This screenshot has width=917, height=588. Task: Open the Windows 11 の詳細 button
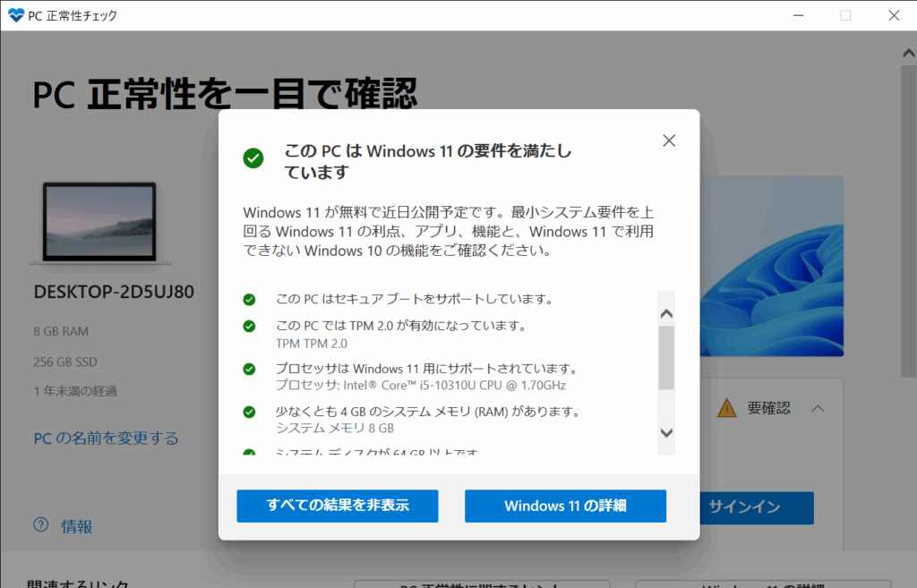[566, 506]
